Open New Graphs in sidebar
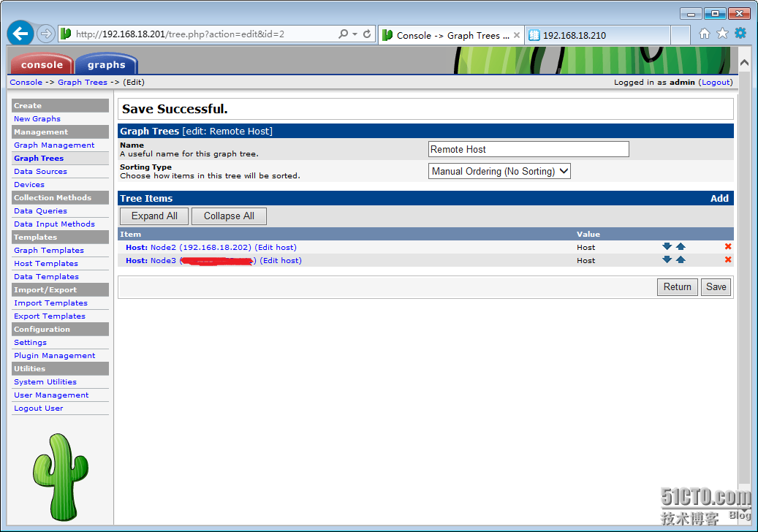This screenshot has width=758, height=532. 37,119
